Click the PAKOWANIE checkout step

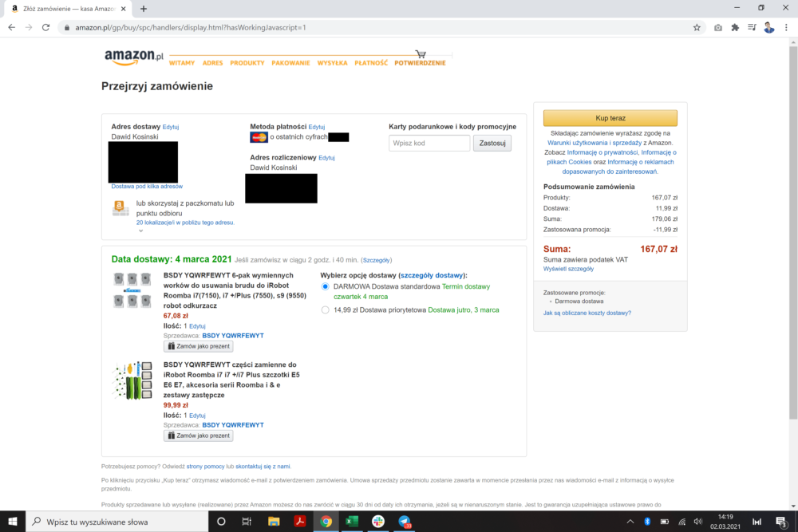click(x=290, y=63)
